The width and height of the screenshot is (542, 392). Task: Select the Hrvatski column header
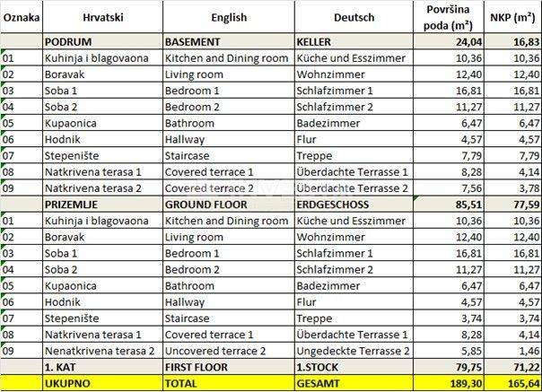click(x=101, y=17)
